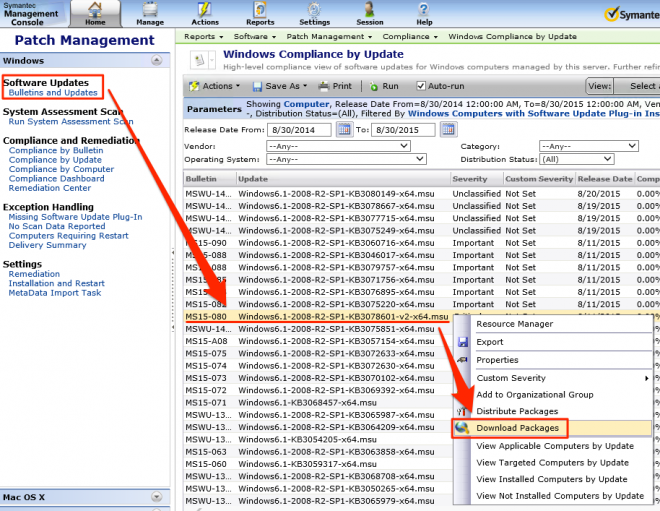Open the Installation and Restart settings link
Screen dimensions: 660x511
56,283
